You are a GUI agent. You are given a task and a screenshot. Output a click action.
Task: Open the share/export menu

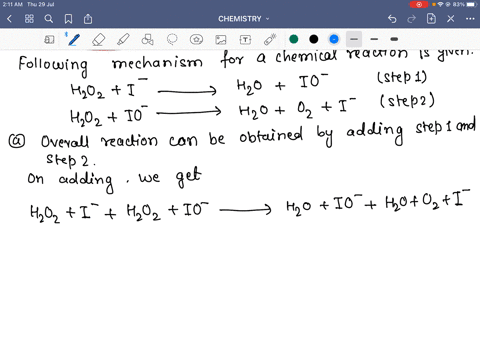[88, 19]
